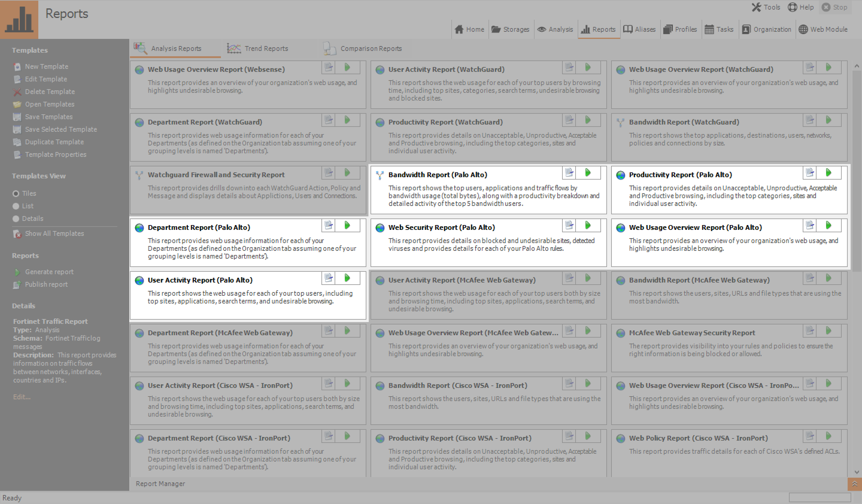Select the Tiles view radio button
Viewport: 862px width, 504px height.
coord(16,194)
